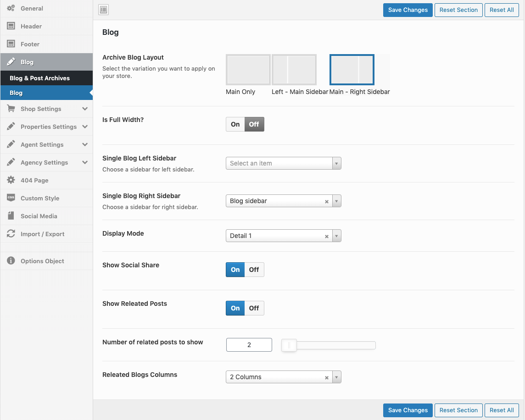Select the Main Only layout thumbnail
Image resolution: width=525 pixels, height=420 pixels.
pyautogui.click(x=248, y=70)
